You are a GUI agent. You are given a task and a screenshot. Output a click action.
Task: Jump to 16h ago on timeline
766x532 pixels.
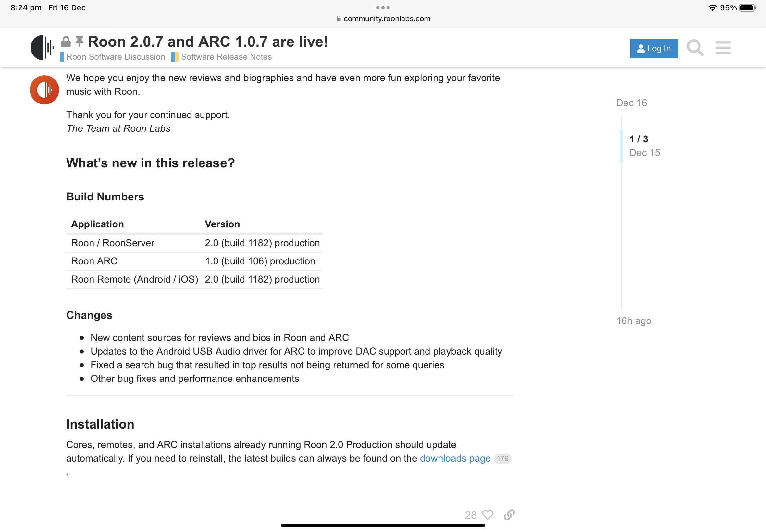(x=634, y=321)
